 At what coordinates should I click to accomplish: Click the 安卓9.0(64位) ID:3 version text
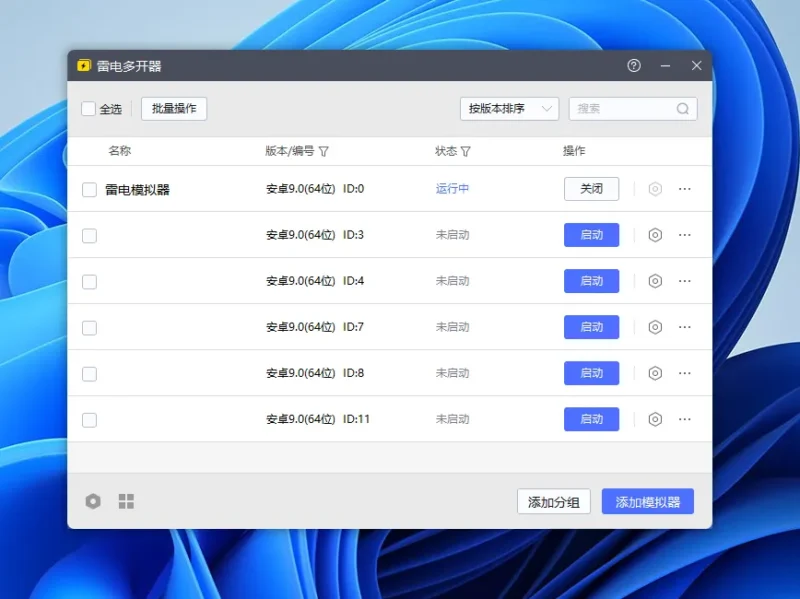315,235
